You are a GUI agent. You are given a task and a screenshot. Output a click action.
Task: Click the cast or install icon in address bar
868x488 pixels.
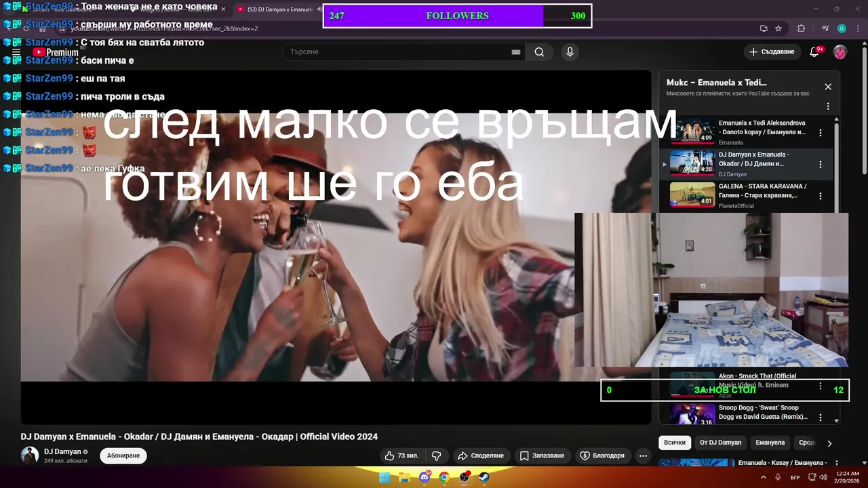point(764,28)
